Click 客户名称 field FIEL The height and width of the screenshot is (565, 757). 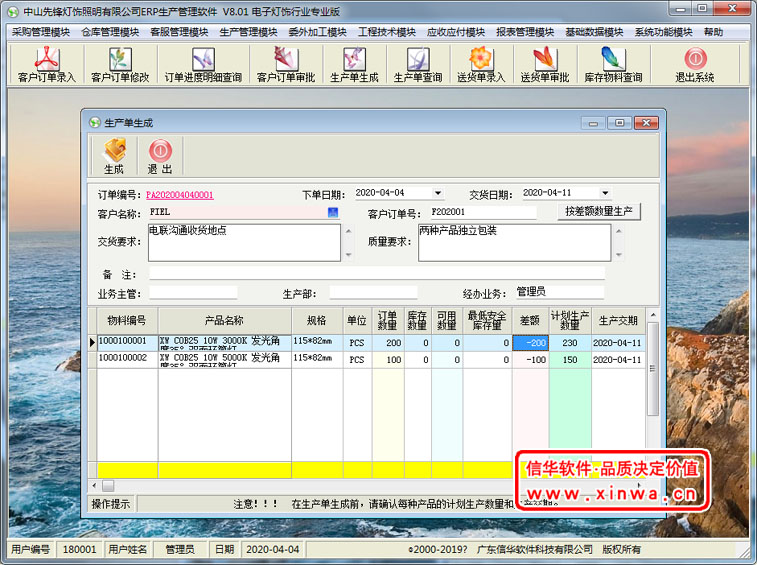[238, 212]
